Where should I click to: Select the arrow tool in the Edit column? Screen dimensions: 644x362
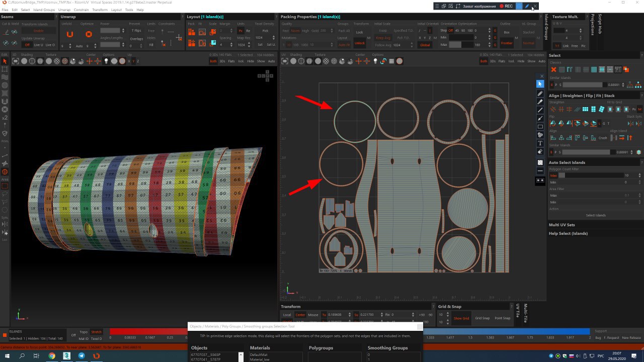click(5, 61)
